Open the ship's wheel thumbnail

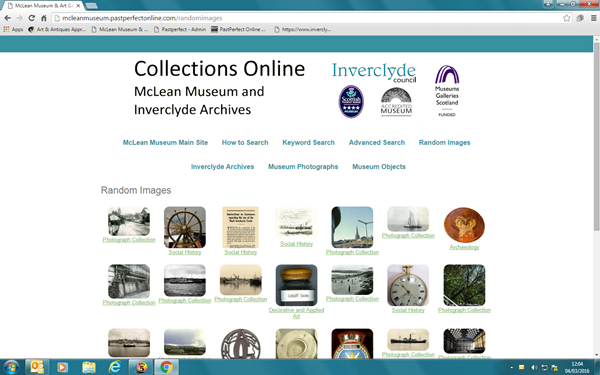click(185, 227)
